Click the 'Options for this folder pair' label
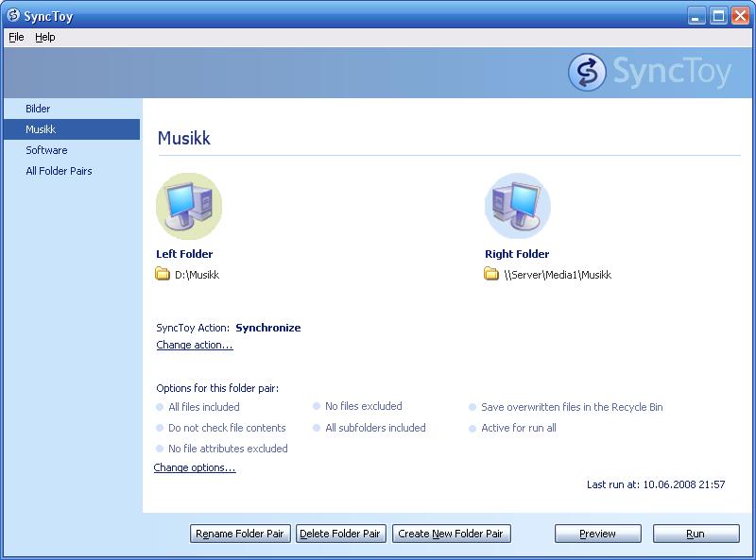This screenshot has width=756, height=560. pos(217,388)
